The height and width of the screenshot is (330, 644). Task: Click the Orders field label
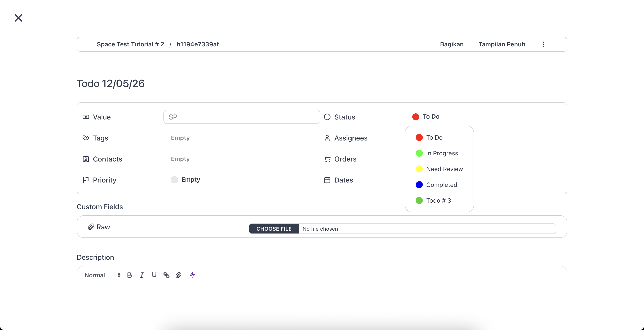pyautogui.click(x=345, y=159)
